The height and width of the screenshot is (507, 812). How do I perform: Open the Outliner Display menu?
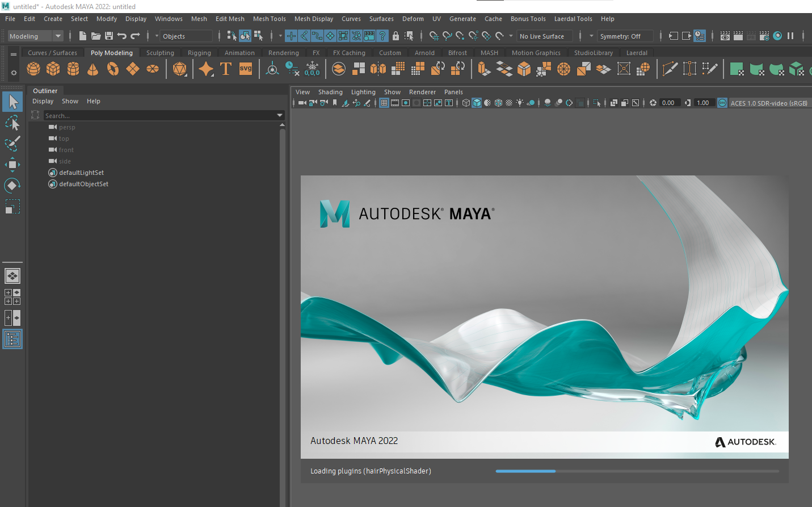pos(43,101)
